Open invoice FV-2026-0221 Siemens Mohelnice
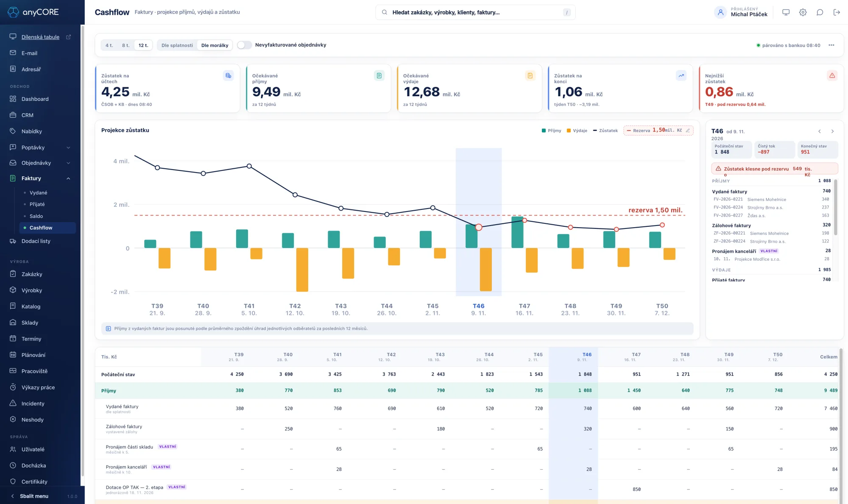This screenshot has width=848, height=504. pos(770,199)
